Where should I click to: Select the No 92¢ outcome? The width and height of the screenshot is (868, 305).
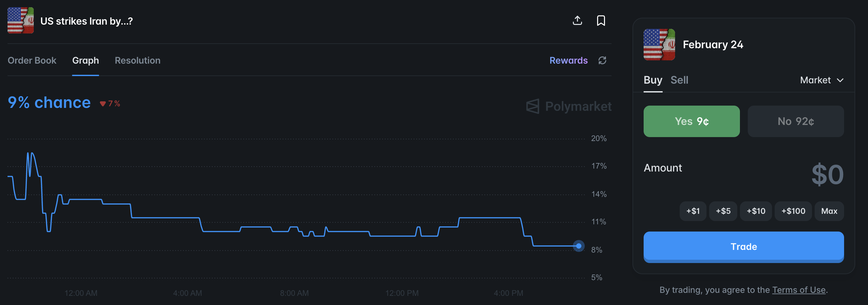pos(796,121)
